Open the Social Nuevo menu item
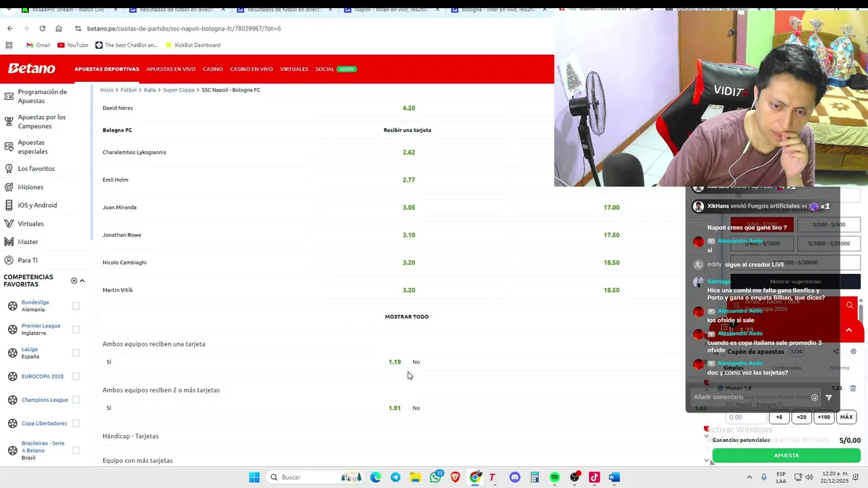 pos(336,69)
